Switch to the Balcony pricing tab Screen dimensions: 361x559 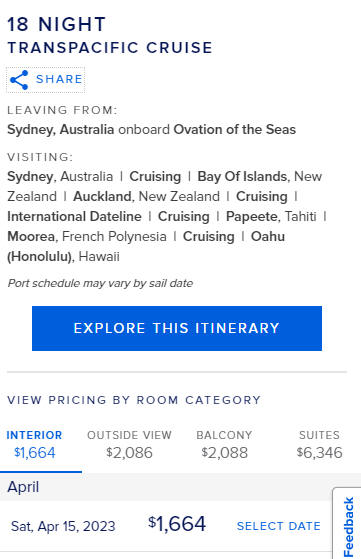225,444
